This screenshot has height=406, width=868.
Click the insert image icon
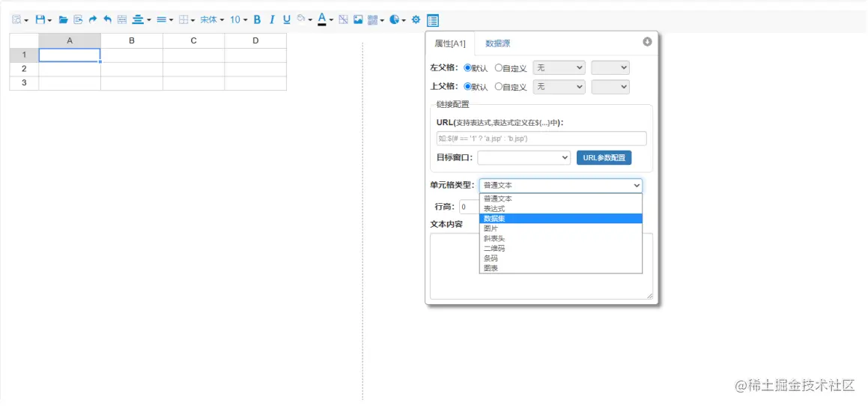[358, 19]
